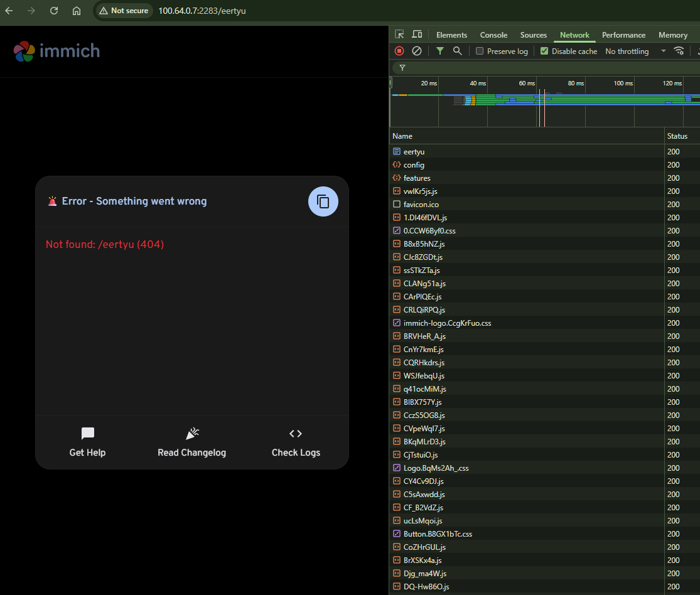The width and height of the screenshot is (700, 595).
Task: Sort requests by the Name column header
Action: pos(527,136)
